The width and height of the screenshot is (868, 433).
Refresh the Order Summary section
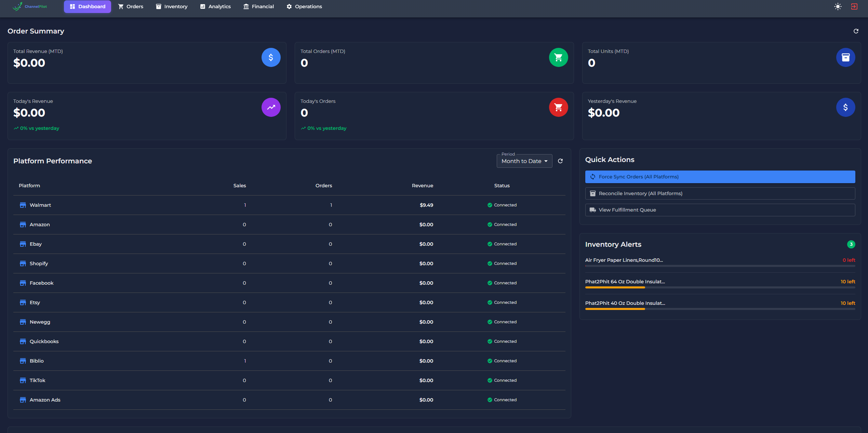point(856,31)
